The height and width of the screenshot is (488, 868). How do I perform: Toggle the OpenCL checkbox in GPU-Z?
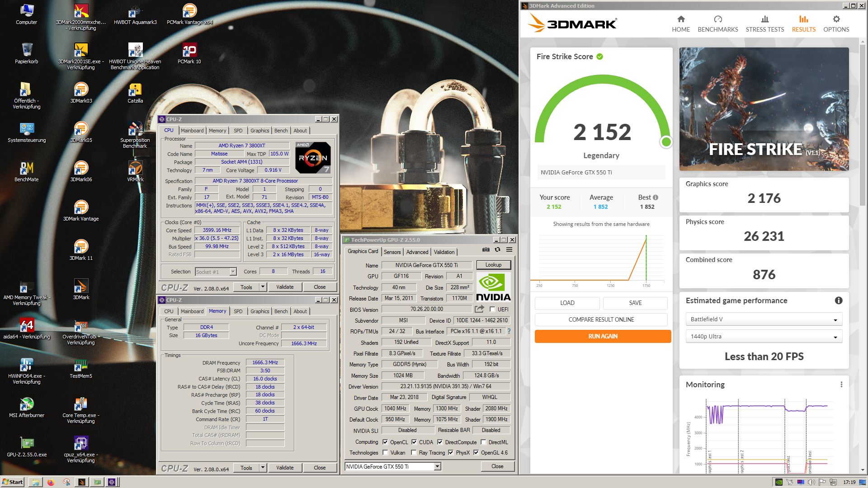click(385, 442)
